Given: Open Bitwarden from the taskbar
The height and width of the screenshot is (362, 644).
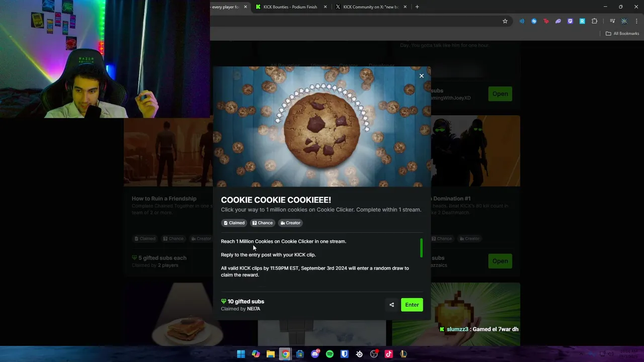Looking at the screenshot, I should (x=344, y=354).
